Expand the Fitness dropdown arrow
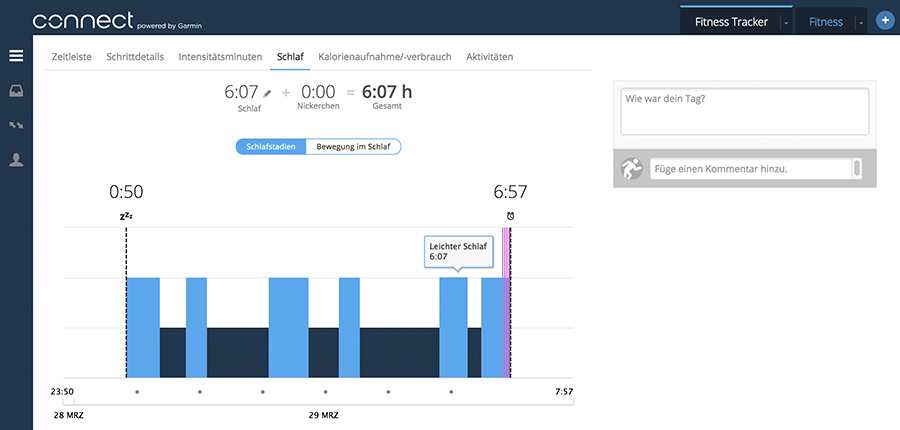Image resolution: width=900 pixels, height=430 pixels. point(861,22)
